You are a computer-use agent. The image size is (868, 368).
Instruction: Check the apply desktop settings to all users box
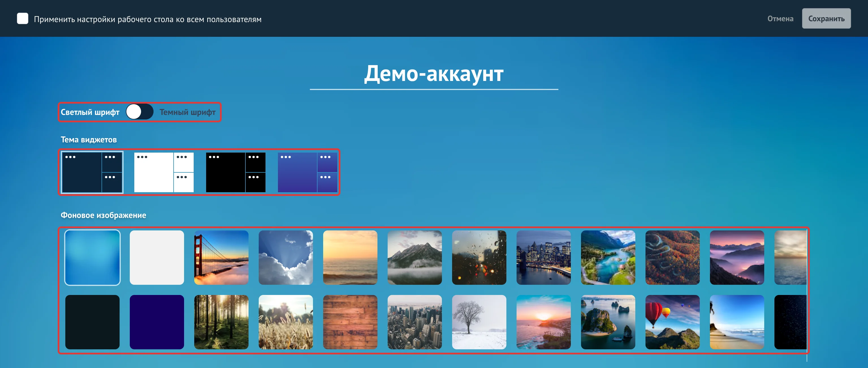coord(23,19)
